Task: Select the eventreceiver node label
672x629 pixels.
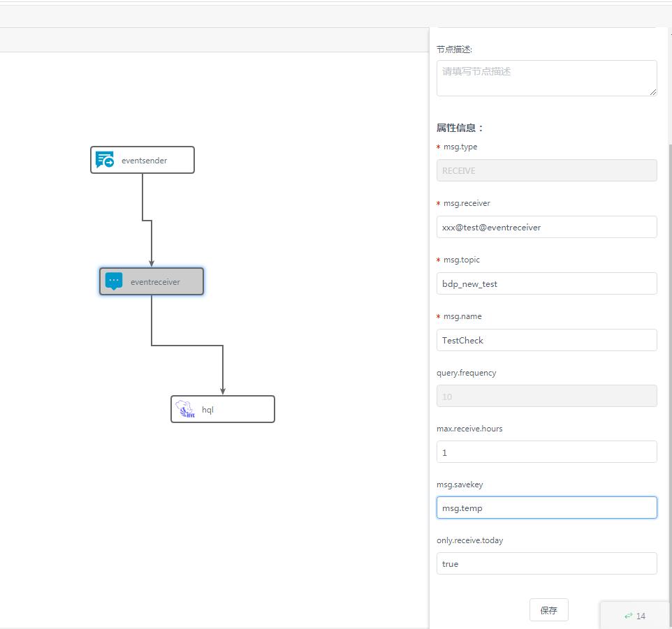Action: [x=155, y=282]
